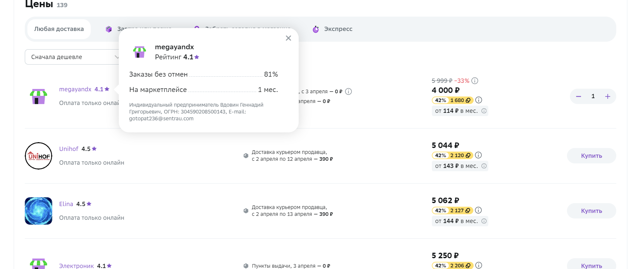Click info icon next to delivery from 3 апреля
644x269 pixels.
(349, 92)
